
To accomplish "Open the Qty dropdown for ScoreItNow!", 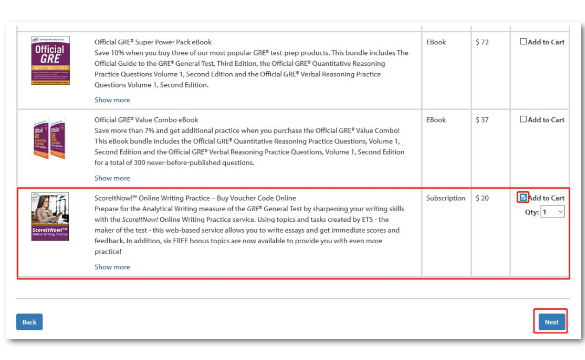I will [552, 212].
